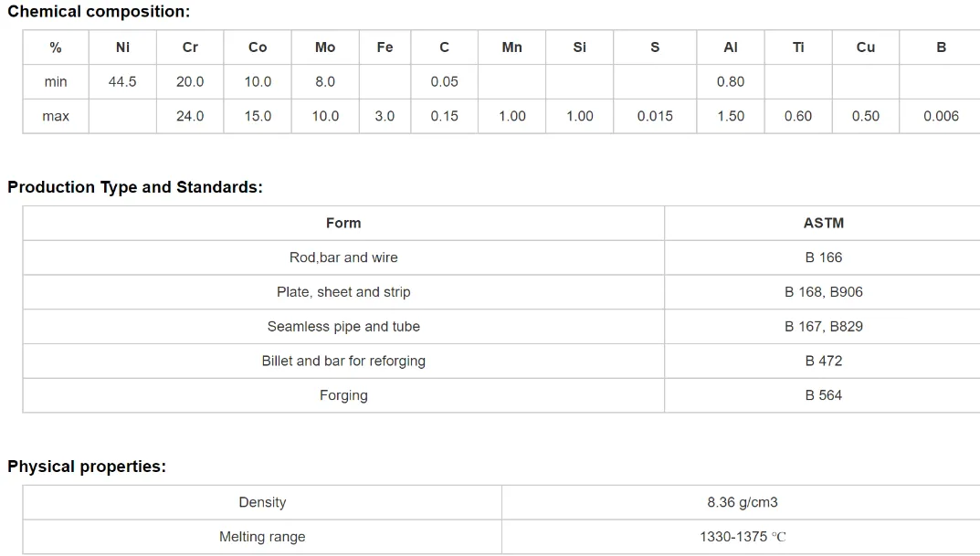Select "Seamless pipe and tube" cell
This screenshot has height=556, width=980.
(343, 327)
